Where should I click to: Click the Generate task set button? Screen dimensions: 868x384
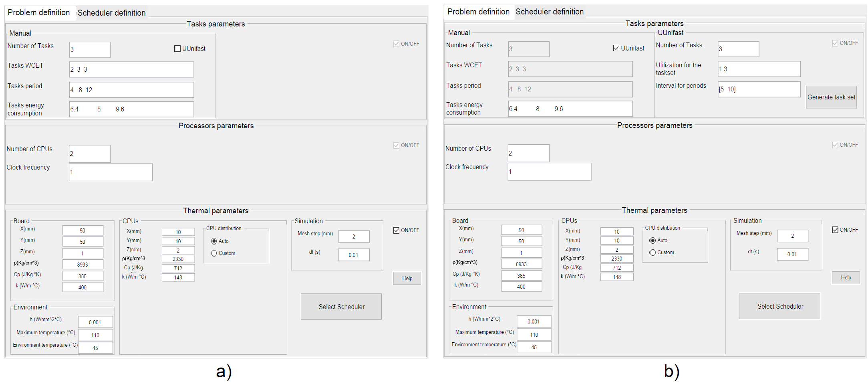point(831,97)
